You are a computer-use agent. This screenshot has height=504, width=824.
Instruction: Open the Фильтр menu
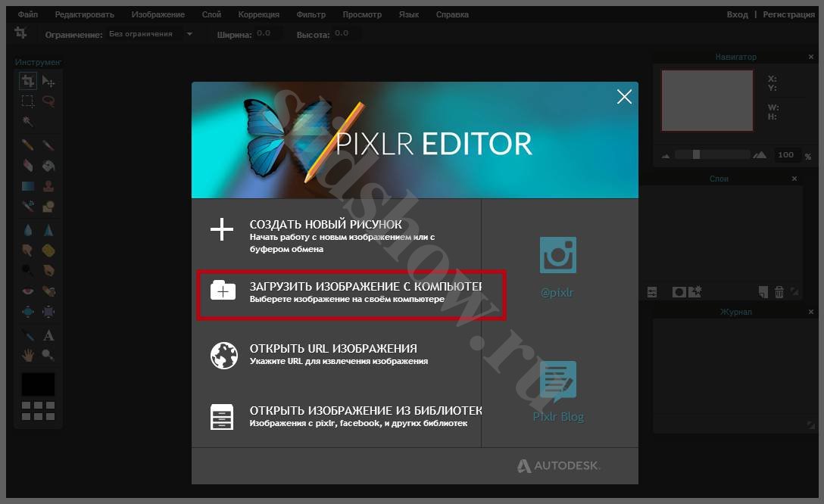coord(311,14)
